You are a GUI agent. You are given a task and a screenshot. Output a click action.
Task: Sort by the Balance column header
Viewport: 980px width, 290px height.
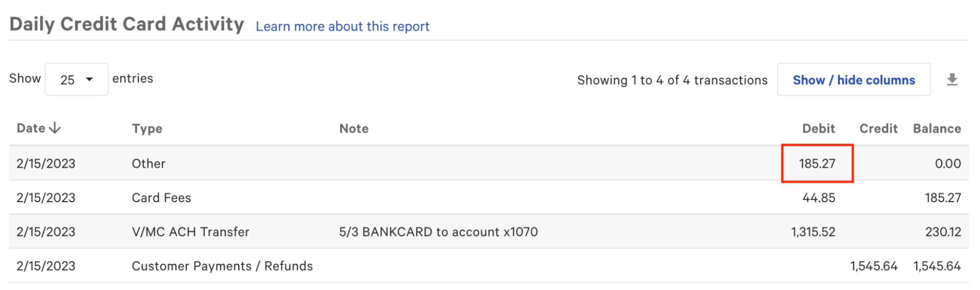point(936,129)
